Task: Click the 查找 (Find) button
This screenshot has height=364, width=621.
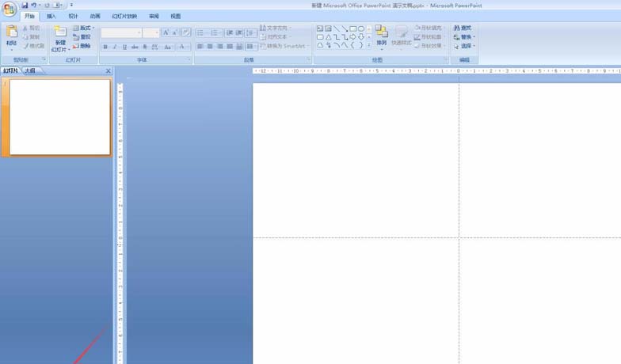Action: [x=463, y=28]
